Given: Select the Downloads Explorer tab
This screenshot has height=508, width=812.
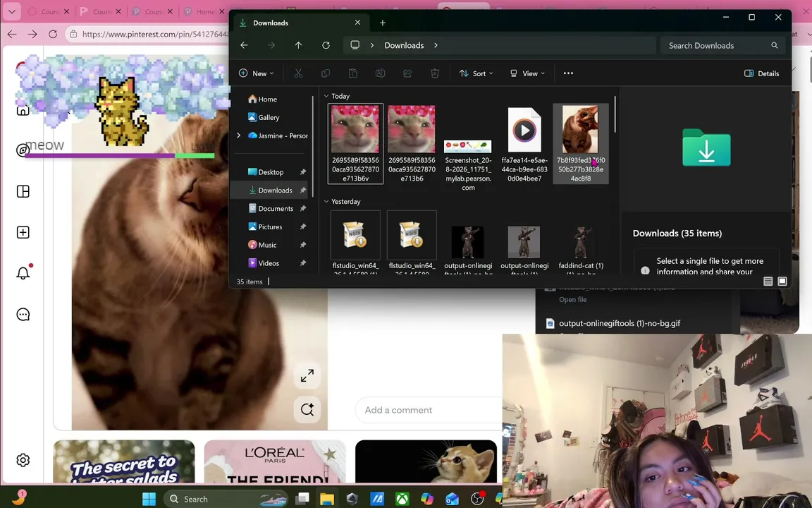Looking at the screenshot, I should 300,23.
